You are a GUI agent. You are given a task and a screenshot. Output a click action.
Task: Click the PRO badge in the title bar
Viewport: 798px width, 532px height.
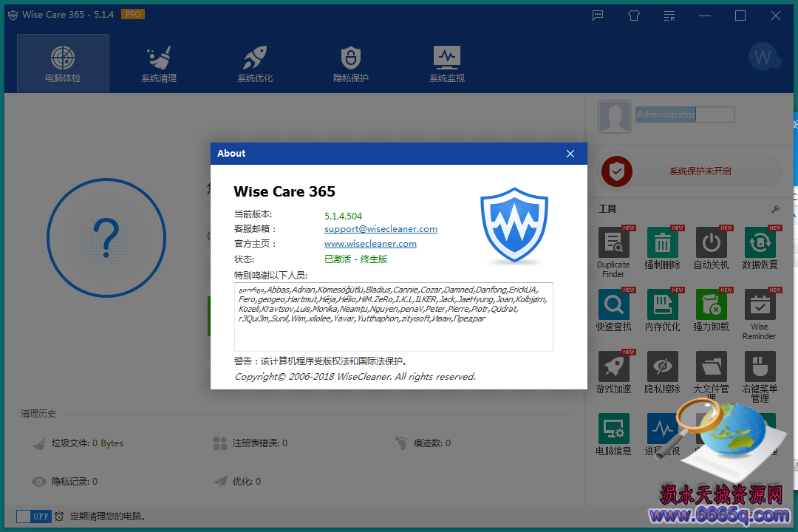133,14
